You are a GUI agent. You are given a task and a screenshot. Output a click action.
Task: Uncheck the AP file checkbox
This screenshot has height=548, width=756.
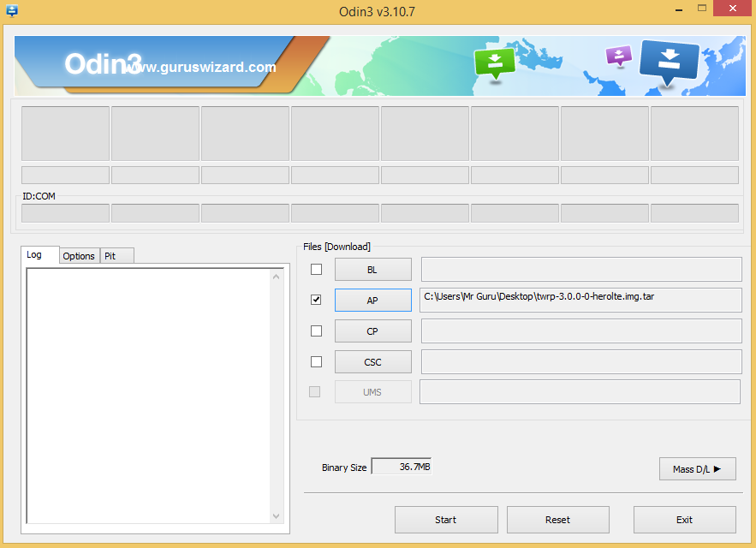click(316, 300)
